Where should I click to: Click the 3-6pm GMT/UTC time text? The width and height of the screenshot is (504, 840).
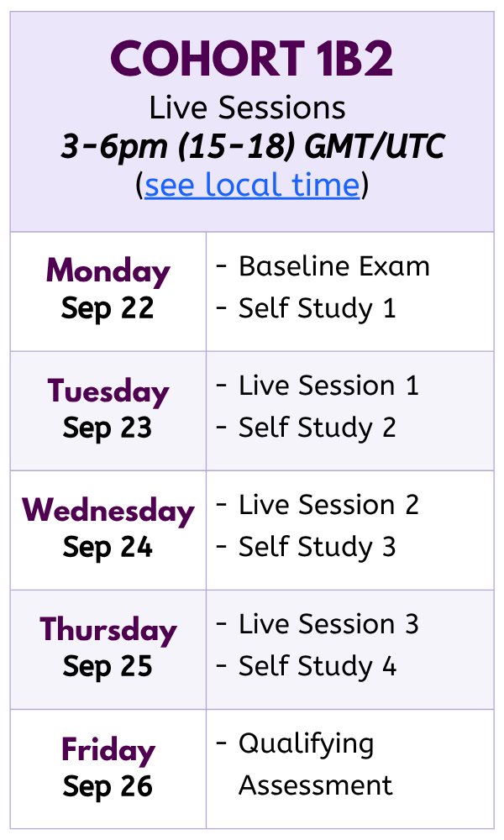tap(252, 147)
